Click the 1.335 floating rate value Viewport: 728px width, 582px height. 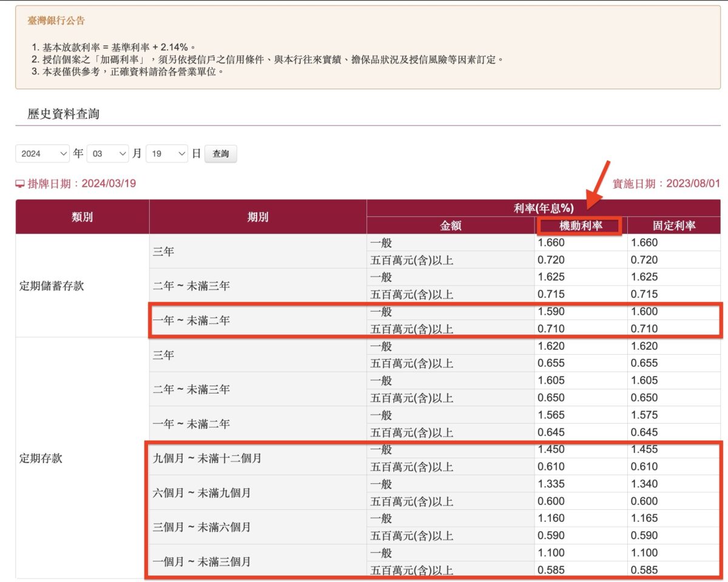tap(551, 484)
